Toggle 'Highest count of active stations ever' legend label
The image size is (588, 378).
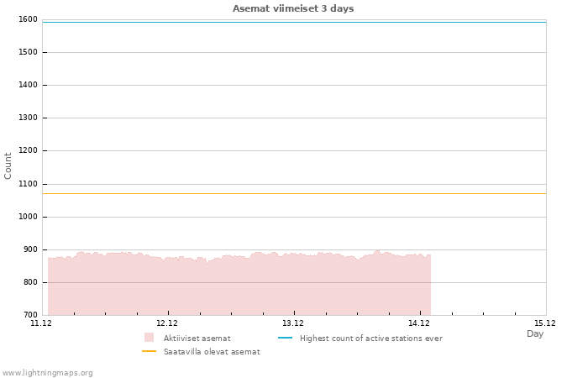370,339
